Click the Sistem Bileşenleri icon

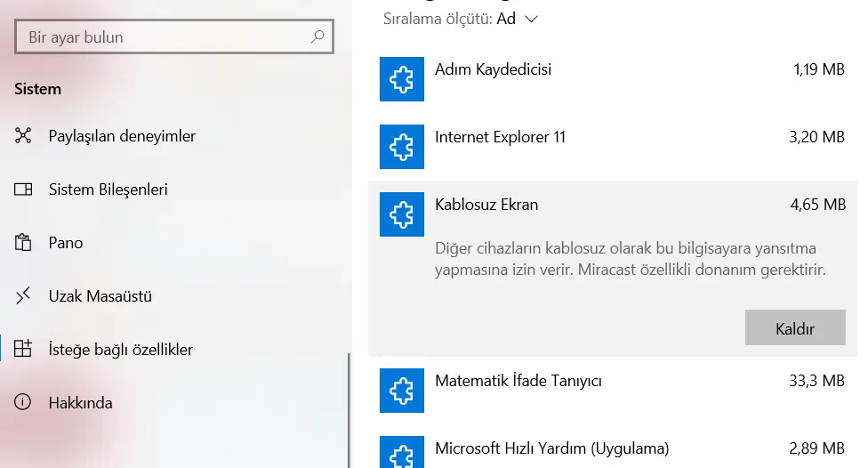coord(23,190)
